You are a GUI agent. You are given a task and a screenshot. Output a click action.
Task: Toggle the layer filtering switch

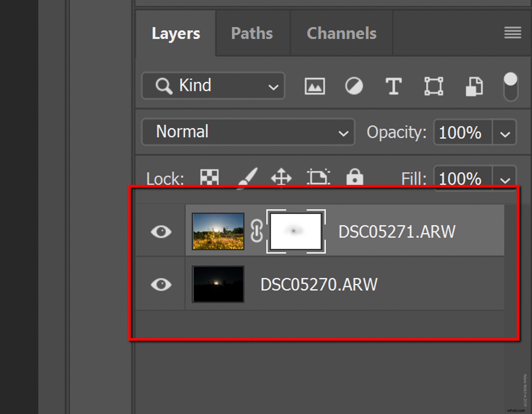coord(510,86)
